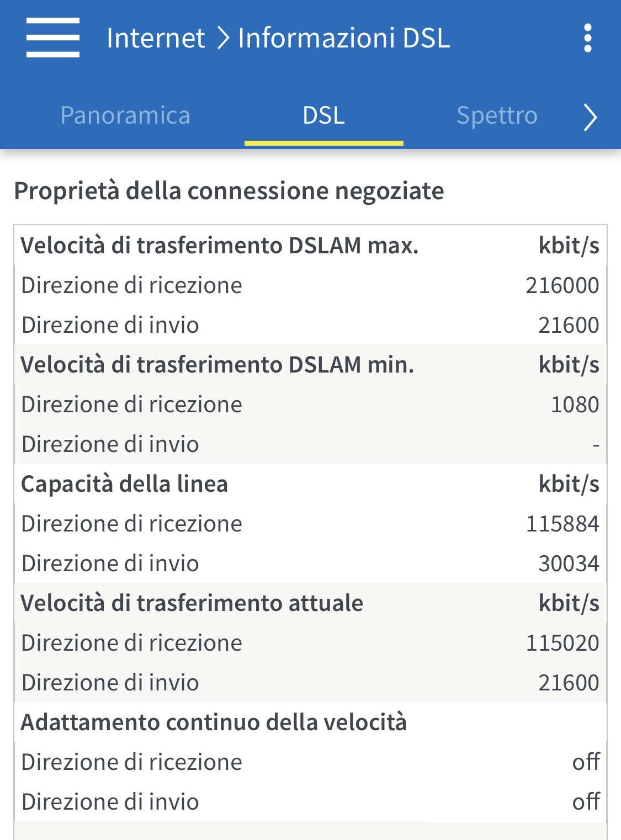Click the Informazioni DSL breadcrumb title
The image size is (621, 840).
(344, 38)
